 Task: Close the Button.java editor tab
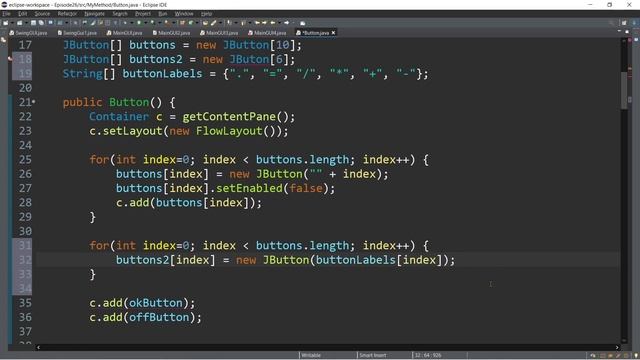333,33
